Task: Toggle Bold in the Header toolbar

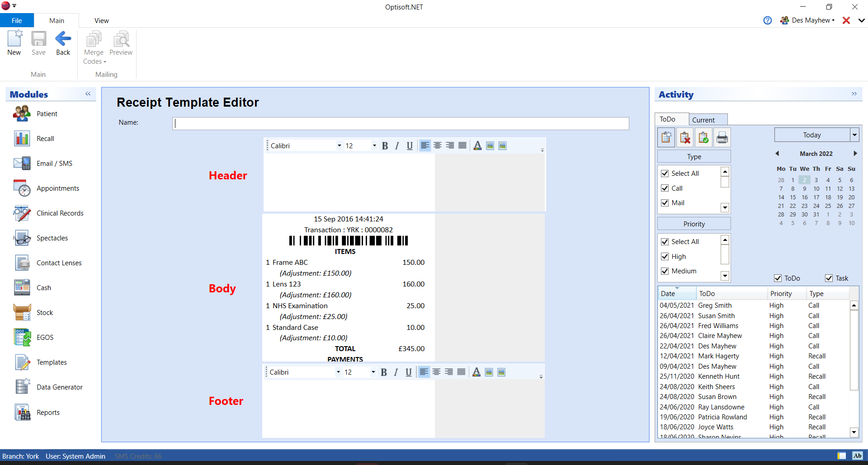Action: (x=385, y=146)
